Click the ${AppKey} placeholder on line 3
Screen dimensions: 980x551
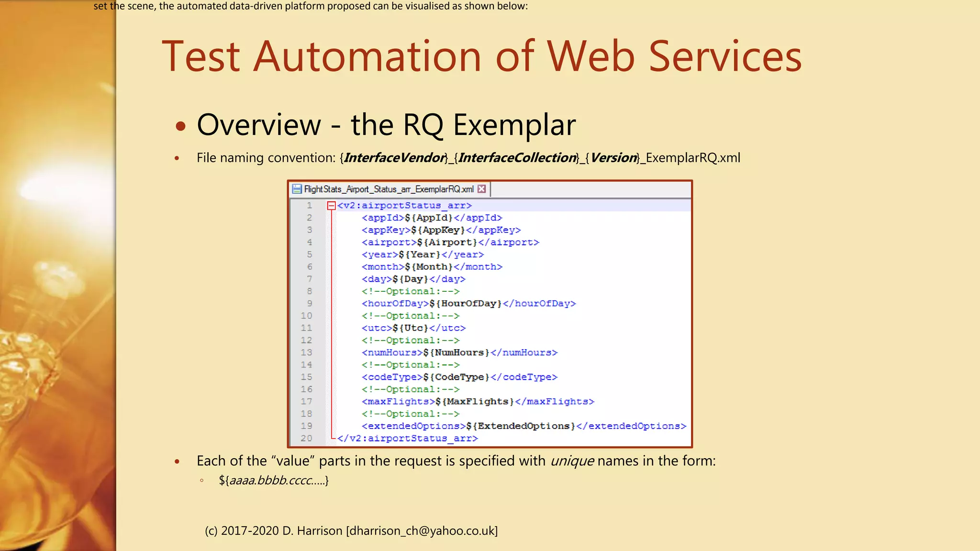438,230
